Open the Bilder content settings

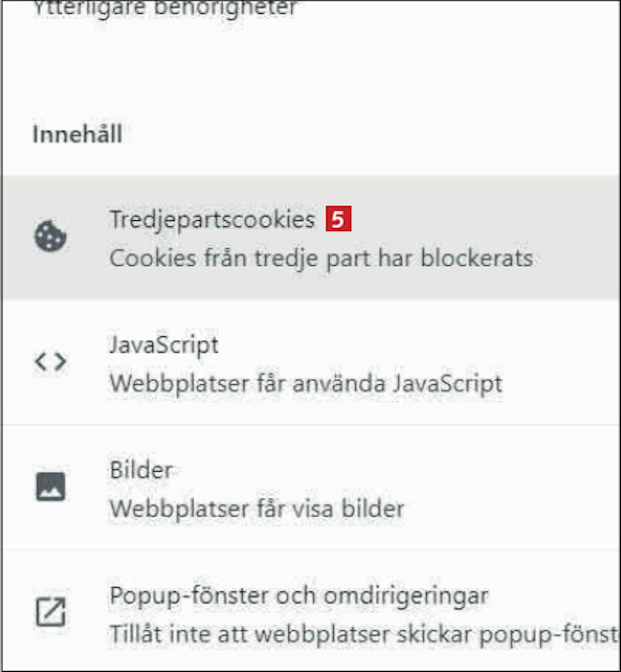[141, 470]
